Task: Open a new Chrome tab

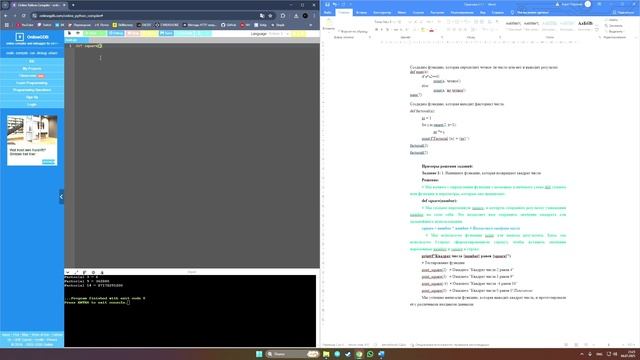Action: click(73, 5)
